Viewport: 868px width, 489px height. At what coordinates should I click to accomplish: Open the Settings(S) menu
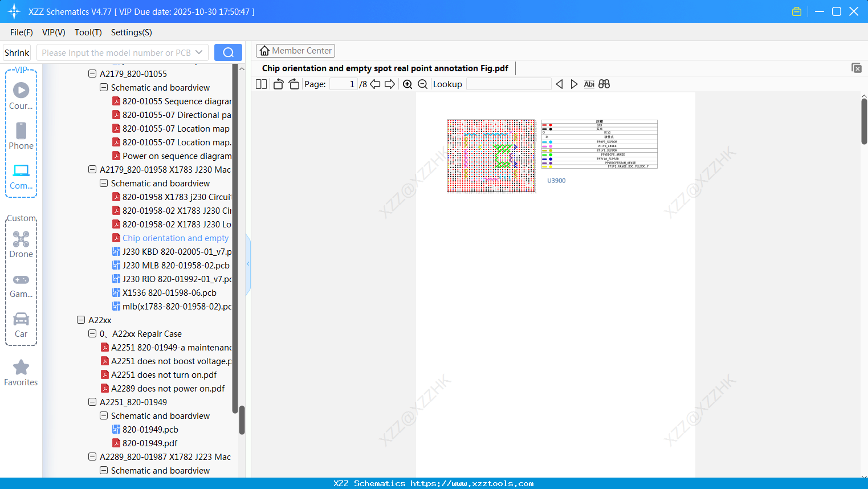pos(132,32)
